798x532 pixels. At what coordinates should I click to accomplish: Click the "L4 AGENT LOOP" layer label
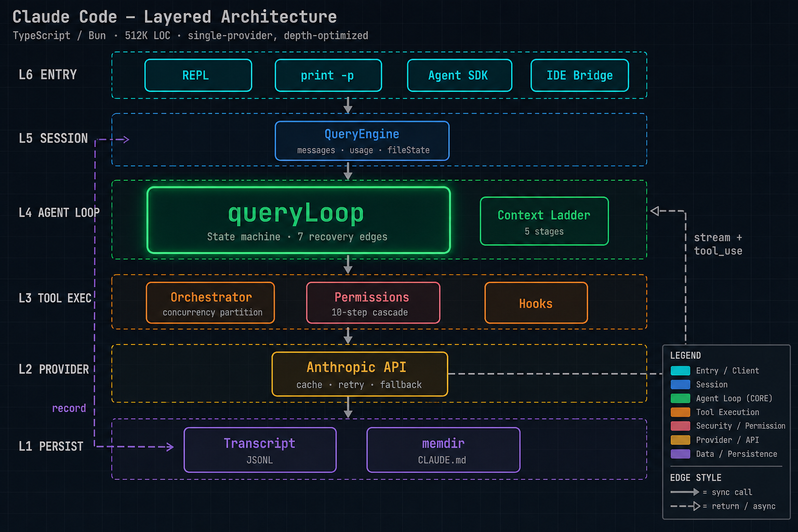59,212
